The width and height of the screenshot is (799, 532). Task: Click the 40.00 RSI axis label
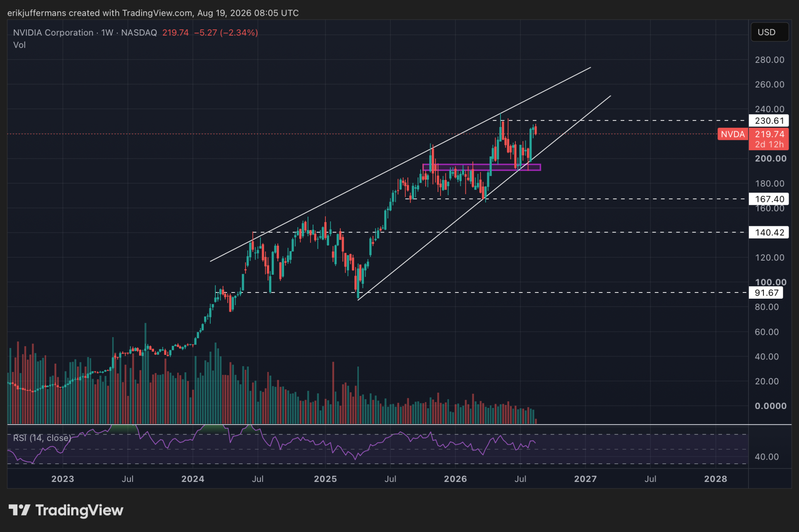pyautogui.click(x=767, y=457)
